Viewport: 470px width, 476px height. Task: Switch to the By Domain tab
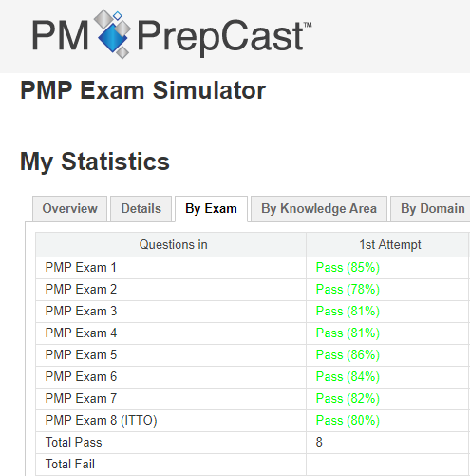(x=432, y=209)
